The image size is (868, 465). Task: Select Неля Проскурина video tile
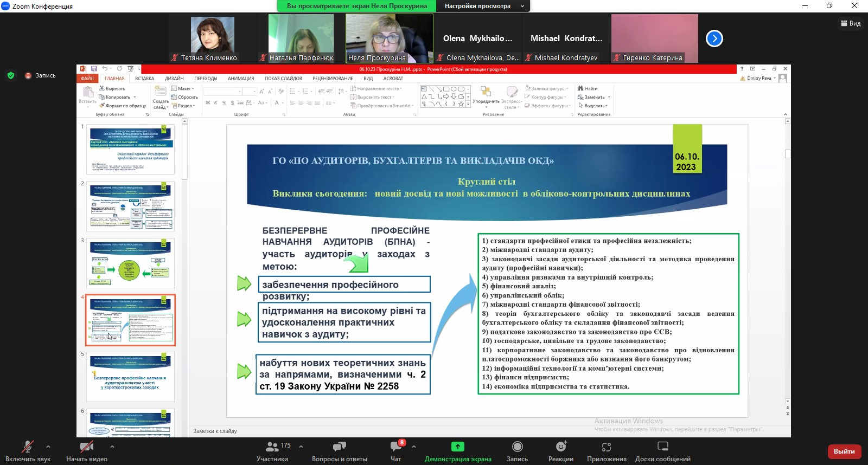(390, 38)
